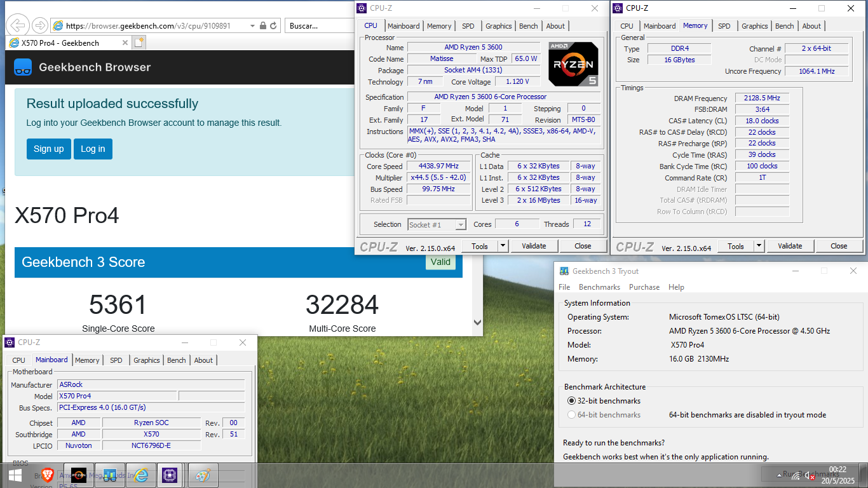This screenshot has width=868, height=488.
Task: Click the Wi-Fi network tray icon
Action: point(794,475)
